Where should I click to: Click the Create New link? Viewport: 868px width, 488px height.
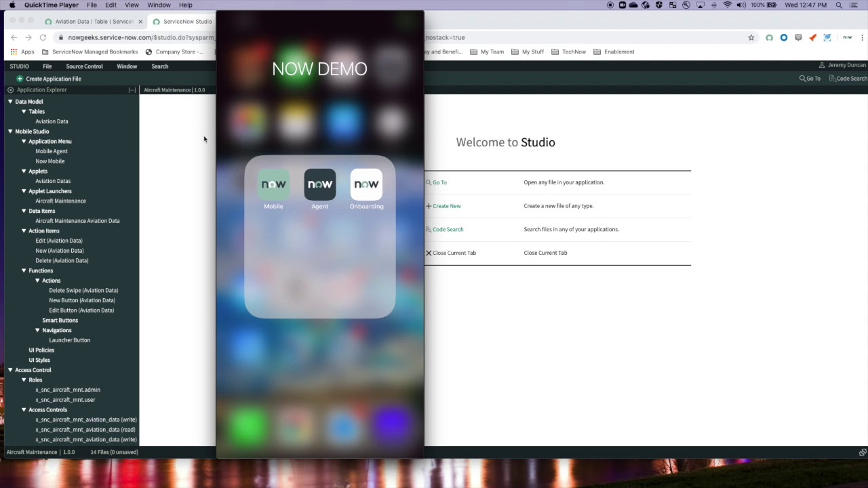pyautogui.click(x=446, y=205)
